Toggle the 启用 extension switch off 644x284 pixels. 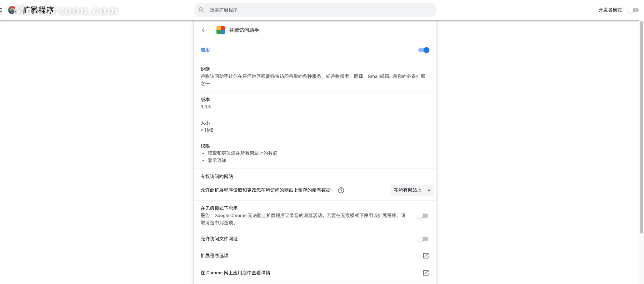pyautogui.click(x=424, y=50)
